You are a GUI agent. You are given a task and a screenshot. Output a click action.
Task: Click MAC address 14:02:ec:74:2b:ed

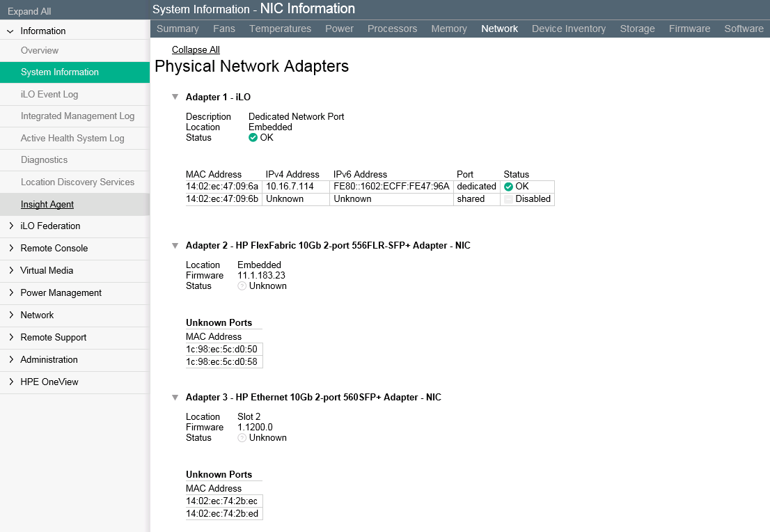tap(222, 513)
